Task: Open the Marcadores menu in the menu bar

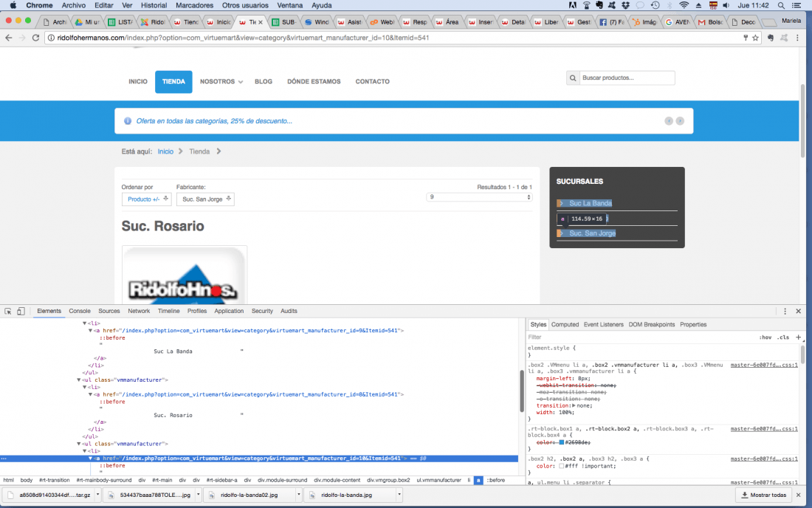Action: (194, 6)
